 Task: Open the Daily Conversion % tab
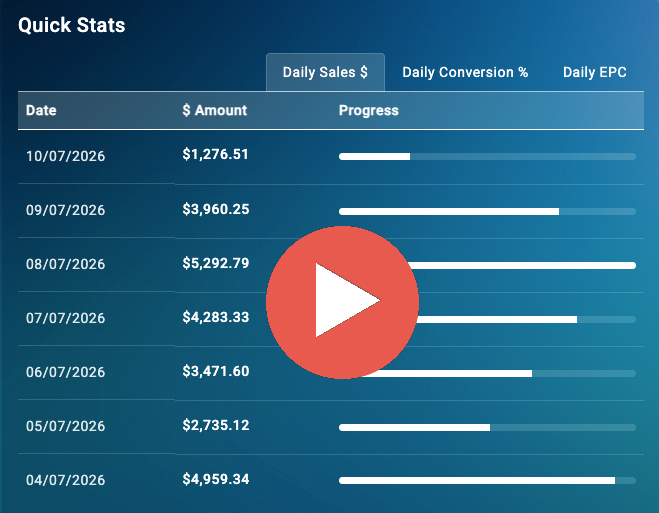(x=465, y=72)
